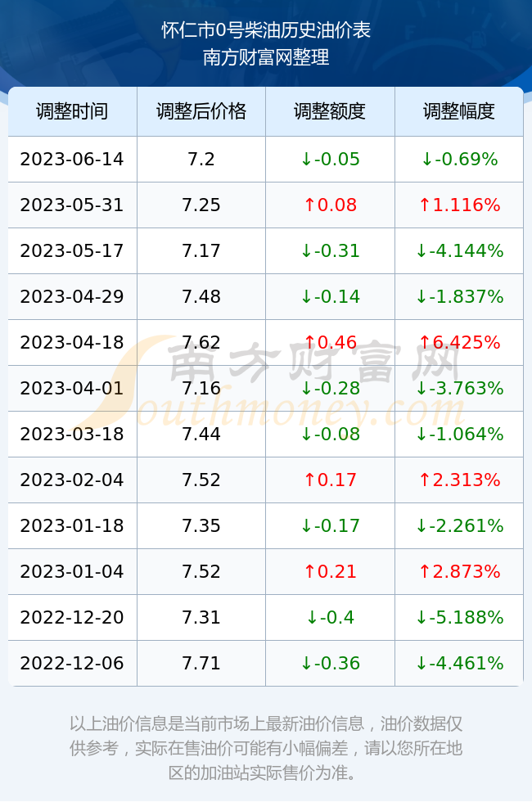Select the 调整幅度 column header
532x802 pixels.
(459, 111)
